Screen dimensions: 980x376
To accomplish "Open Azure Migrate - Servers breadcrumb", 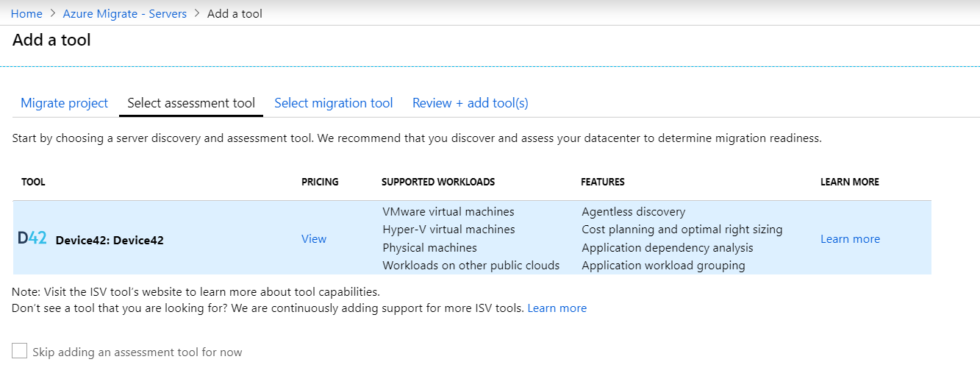I will coord(125,13).
